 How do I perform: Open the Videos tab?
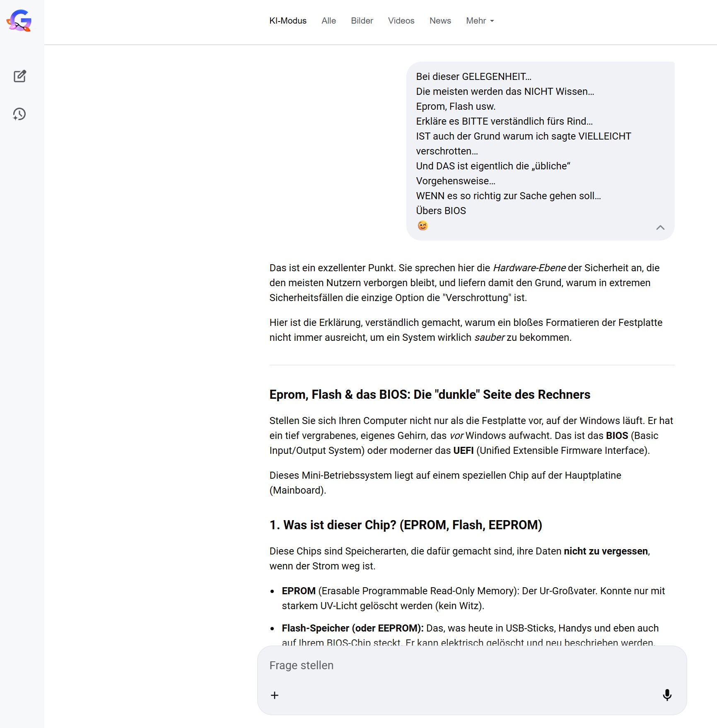click(x=401, y=21)
